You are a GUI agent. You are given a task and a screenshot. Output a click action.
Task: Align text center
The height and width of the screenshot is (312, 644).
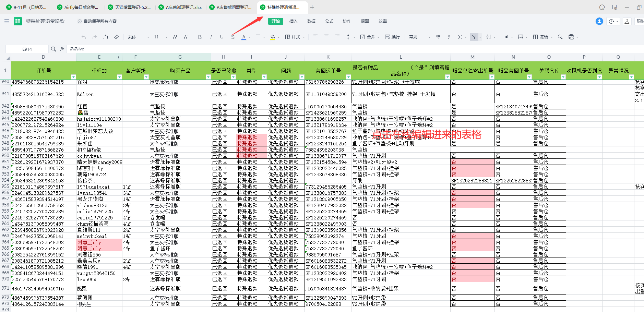pos(326,37)
